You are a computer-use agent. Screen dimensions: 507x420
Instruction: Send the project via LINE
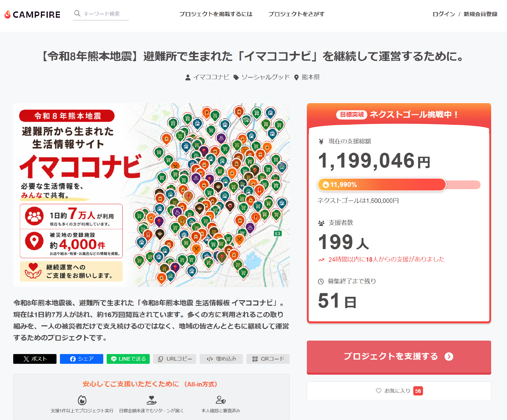coord(128,359)
